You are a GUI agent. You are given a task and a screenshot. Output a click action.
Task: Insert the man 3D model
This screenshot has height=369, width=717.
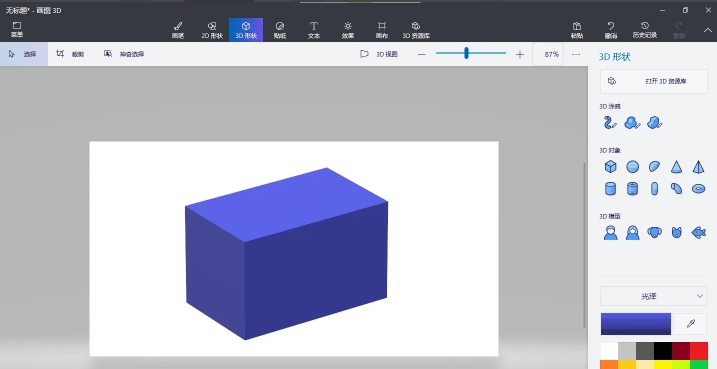click(x=610, y=233)
